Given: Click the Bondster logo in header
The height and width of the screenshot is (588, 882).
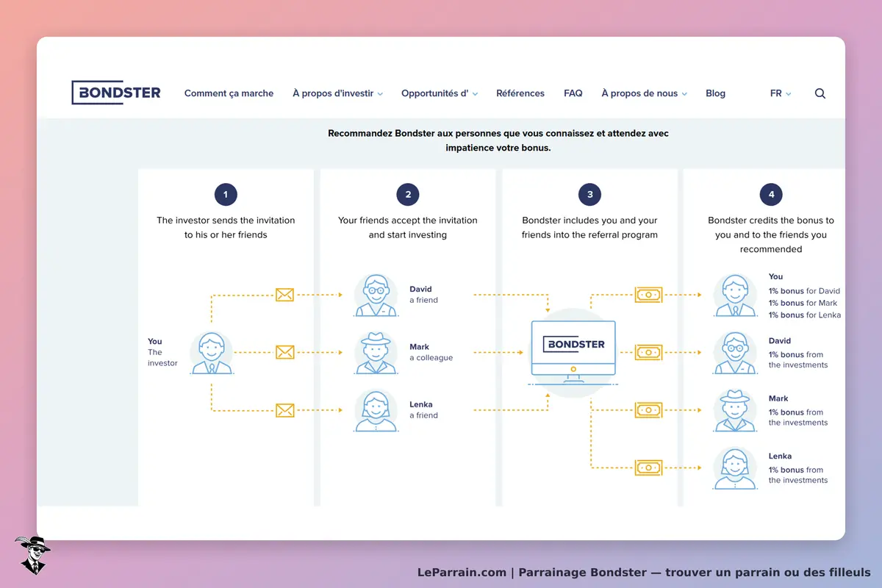Looking at the screenshot, I should pyautogui.click(x=116, y=93).
